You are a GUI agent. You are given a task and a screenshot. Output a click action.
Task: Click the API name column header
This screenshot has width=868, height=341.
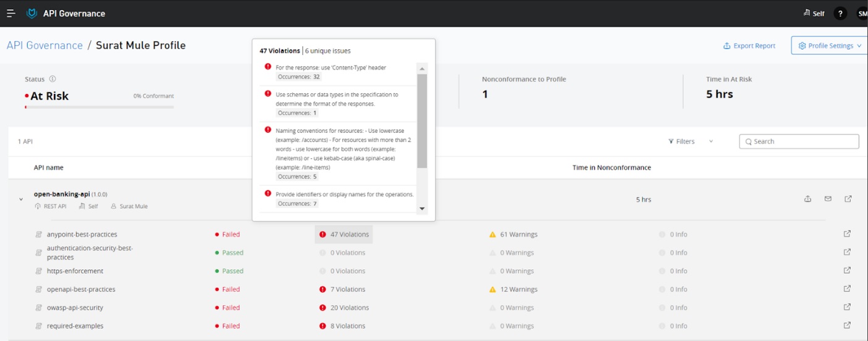click(49, 167)
